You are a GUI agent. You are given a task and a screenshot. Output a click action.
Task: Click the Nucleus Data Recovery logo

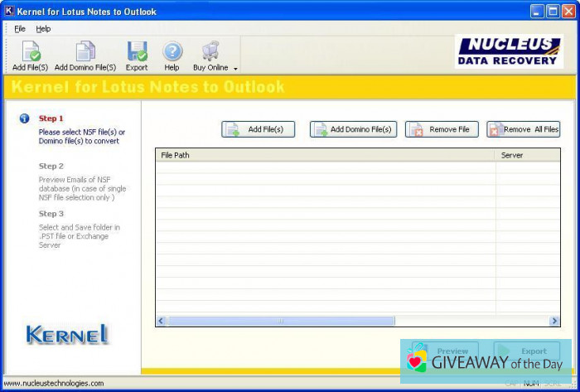point(509,51)
